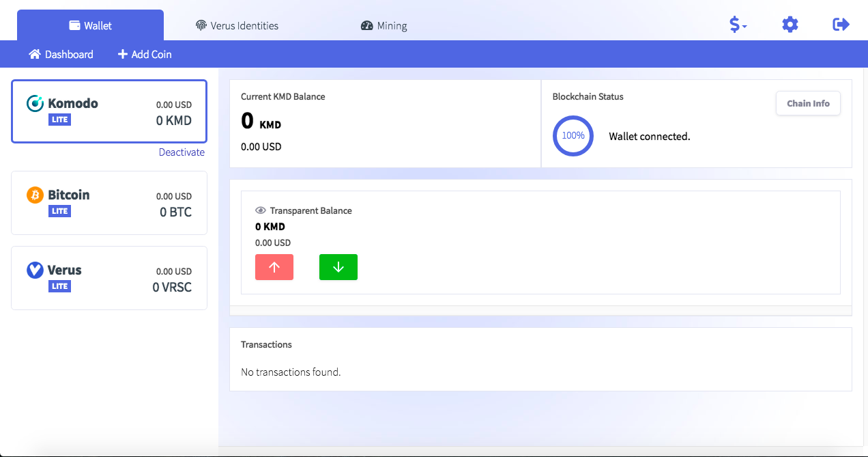Click the green receive arrow button
Screen dimensions: 868x457
[338, 267]
